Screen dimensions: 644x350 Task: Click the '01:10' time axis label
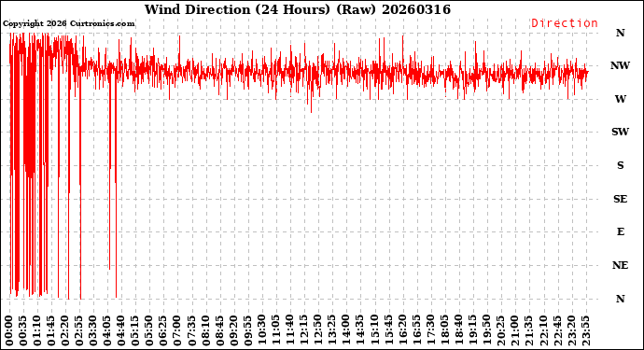tap(37, 330)
